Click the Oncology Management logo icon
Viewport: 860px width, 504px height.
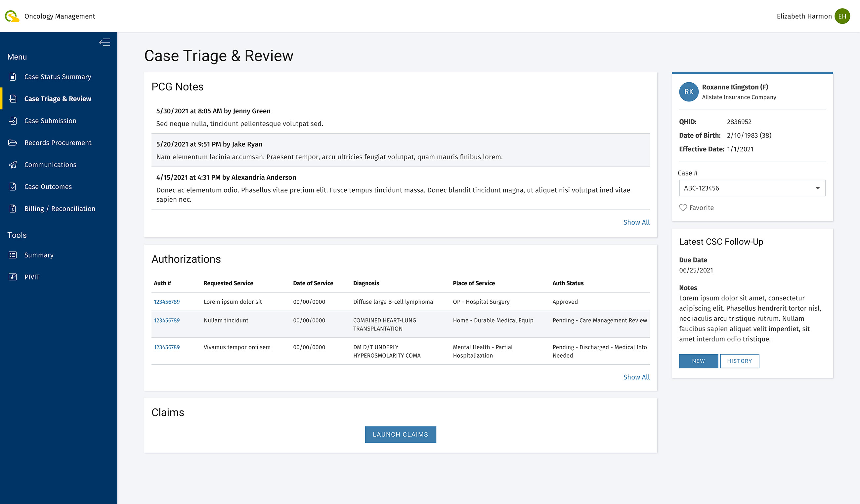pyautogui.click(x=12, y=16)
